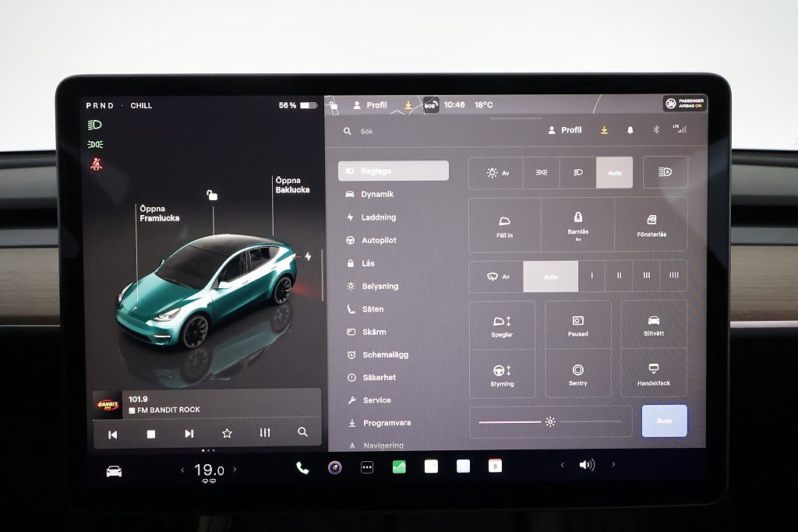Viewport: 798px width, 532px height.
Task: Tap the LTE signal strength icon
Action: point(680,129)
